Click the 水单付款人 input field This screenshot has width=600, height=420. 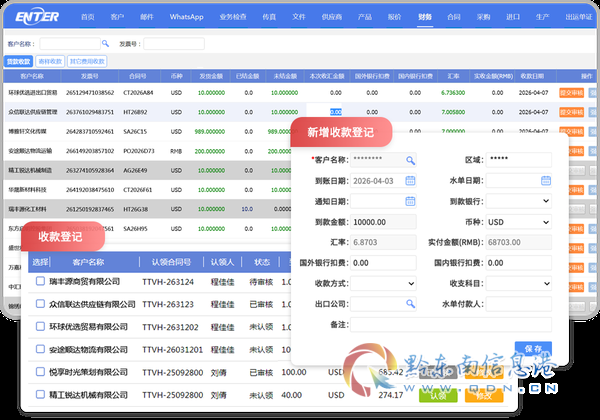click(518, 304)
